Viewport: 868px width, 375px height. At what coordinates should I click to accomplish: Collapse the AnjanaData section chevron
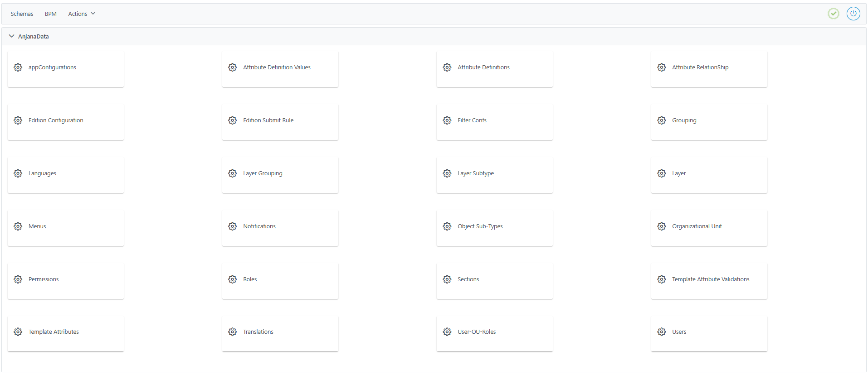[x=12, y=36]
